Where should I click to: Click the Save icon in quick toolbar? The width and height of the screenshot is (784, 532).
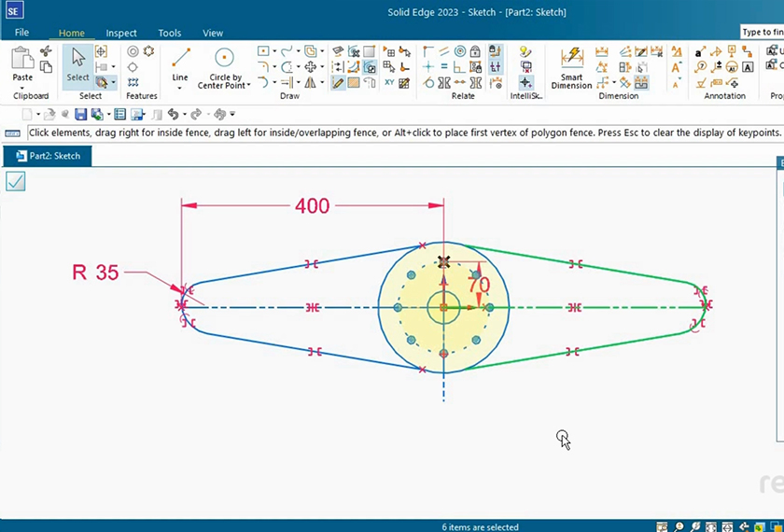point(81,114)
